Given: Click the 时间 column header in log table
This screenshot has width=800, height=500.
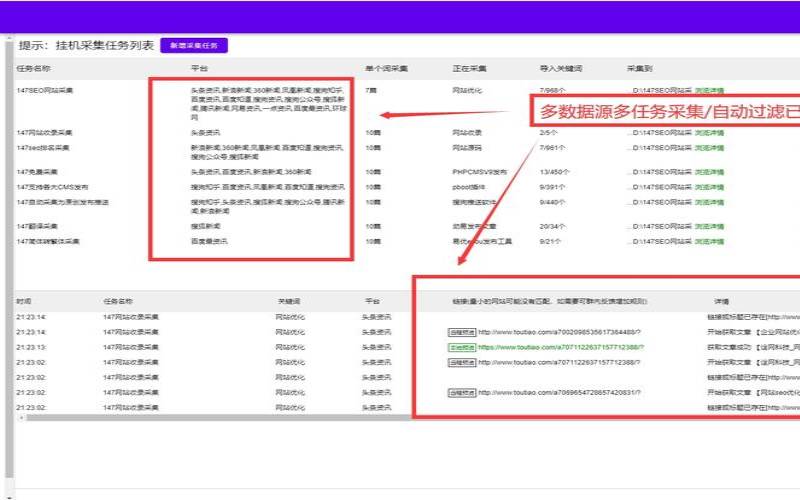Looking at the screenshot, I should coord(23,302).
